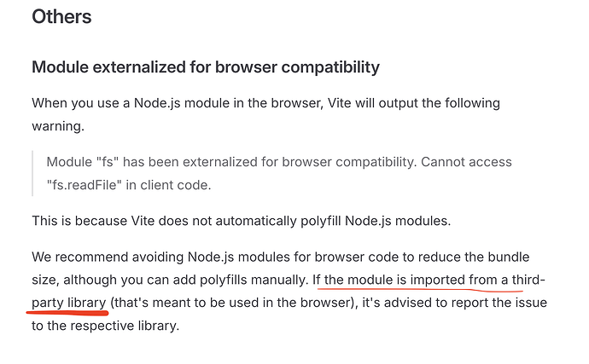
Task: Click the word "warning." ending the first paragraph
Action: [58, 126]
